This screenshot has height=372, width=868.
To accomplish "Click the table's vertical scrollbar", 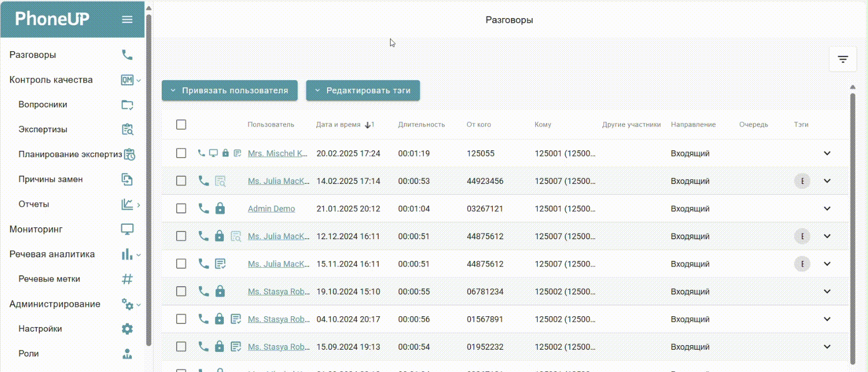I will tap(853, 228).
